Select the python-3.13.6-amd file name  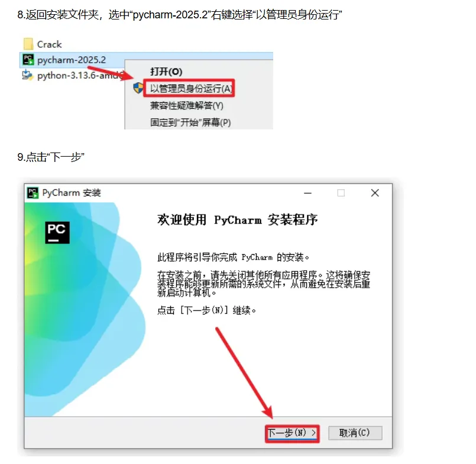[x=80, y=75]
